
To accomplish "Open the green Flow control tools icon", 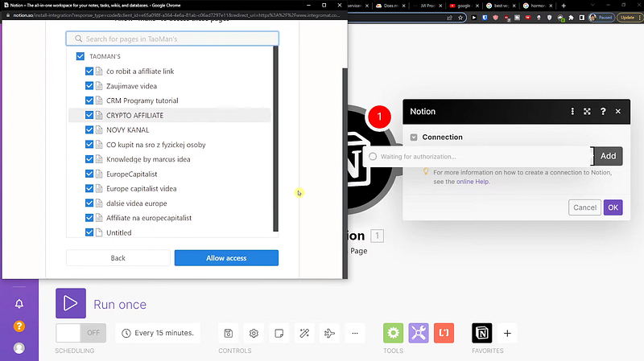I will point(393,333).
